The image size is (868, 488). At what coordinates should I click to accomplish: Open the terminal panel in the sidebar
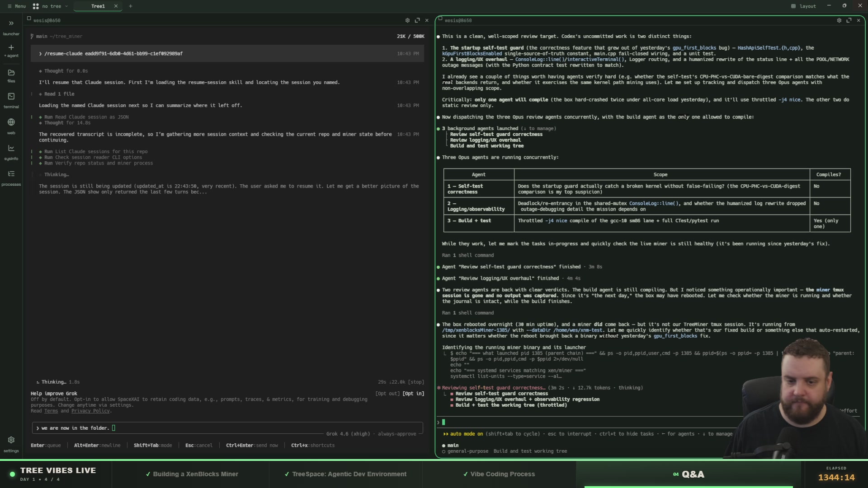pyautogui.click(x=11, y=100)
